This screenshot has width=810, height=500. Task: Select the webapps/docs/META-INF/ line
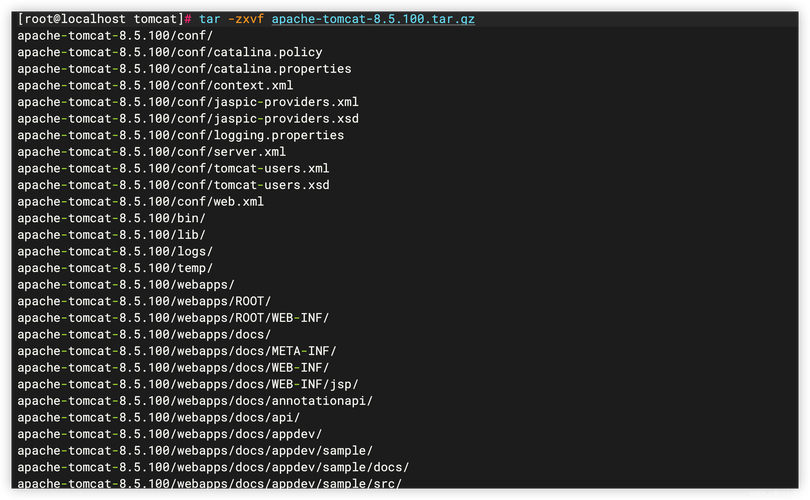click(177, 351)
